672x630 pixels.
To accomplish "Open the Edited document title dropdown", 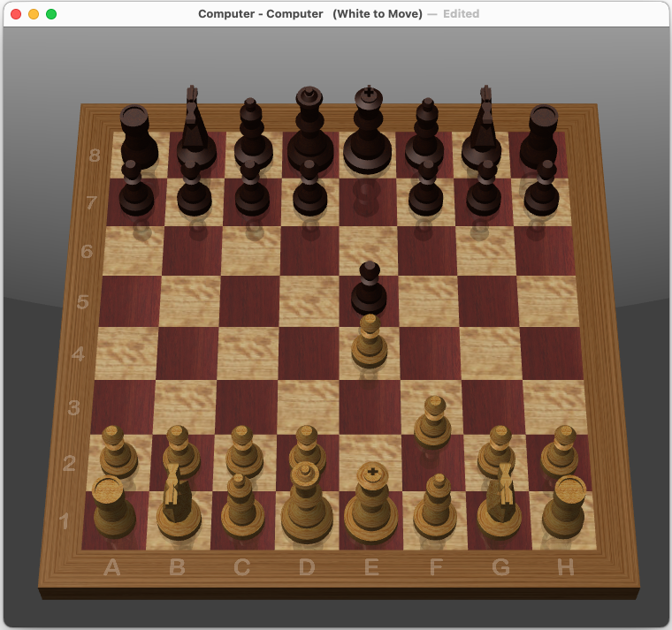I will coord(461,14).
